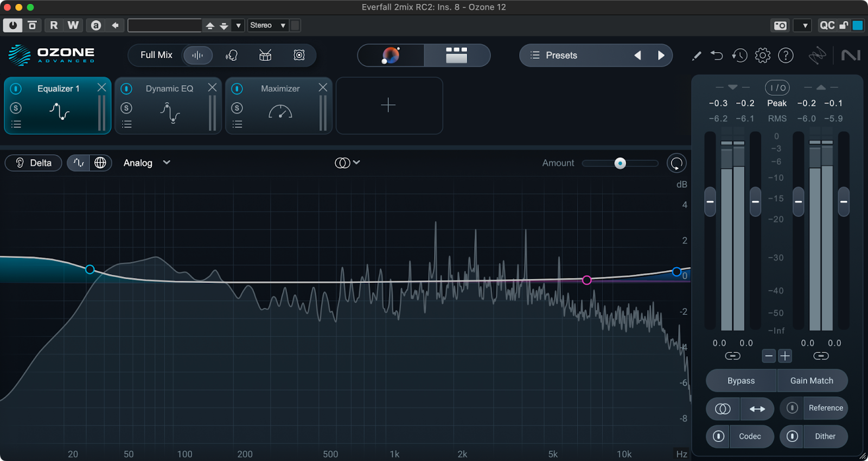The image size is (868, 461).
Task: Open the undo history clock icon
Action: pyautogui.click(x=739, y=55)
